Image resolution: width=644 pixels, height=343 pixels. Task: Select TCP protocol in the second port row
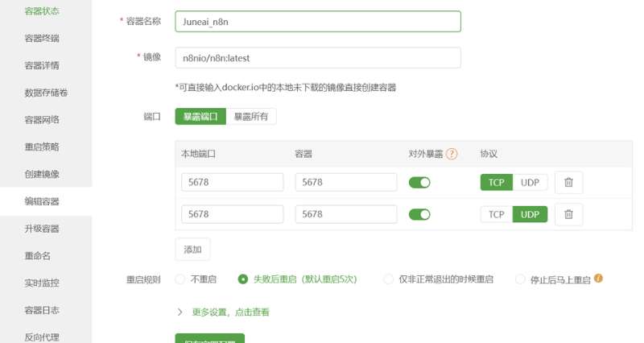[496, 214]
